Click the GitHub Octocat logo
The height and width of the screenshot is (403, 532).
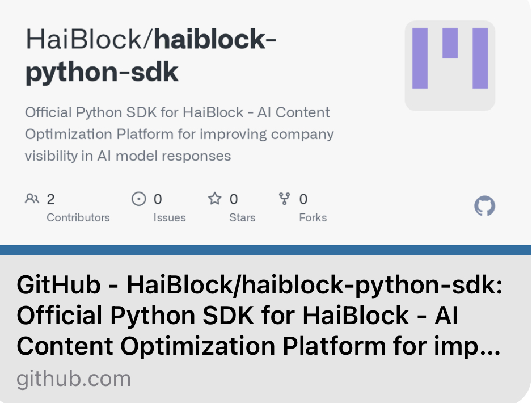click(484, 206)
